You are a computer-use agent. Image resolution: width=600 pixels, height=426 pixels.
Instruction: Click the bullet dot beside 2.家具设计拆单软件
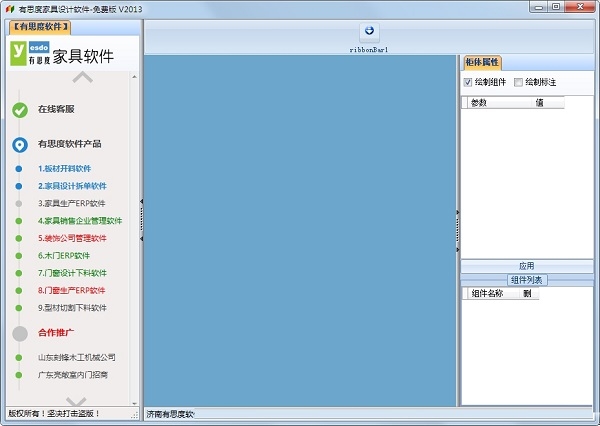coord(18,186)
